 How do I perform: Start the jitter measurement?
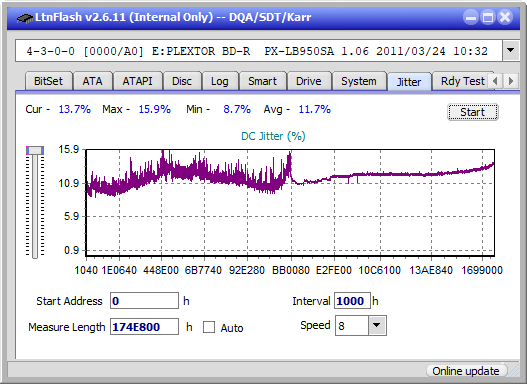click(x=473, y=112)
